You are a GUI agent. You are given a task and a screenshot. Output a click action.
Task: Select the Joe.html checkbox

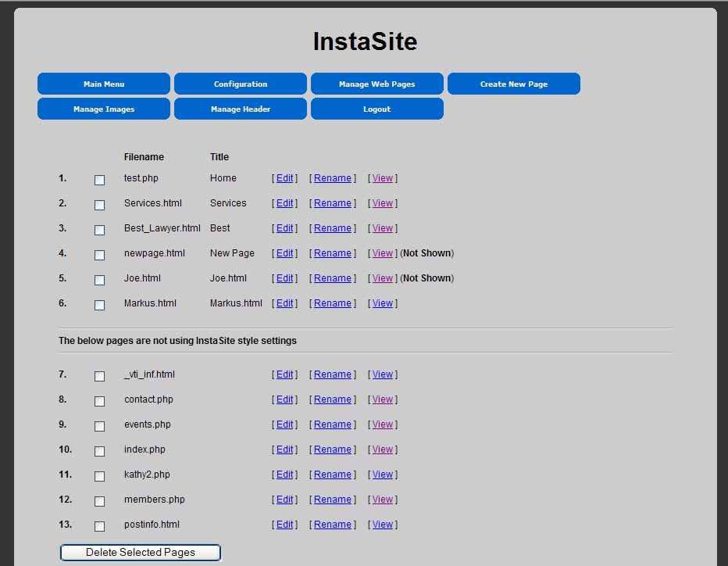[99, 280]
